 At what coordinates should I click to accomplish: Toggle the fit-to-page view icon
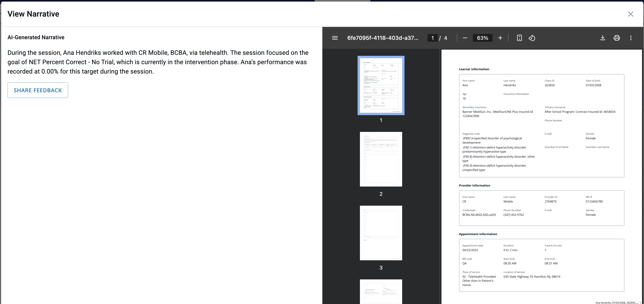519,38
